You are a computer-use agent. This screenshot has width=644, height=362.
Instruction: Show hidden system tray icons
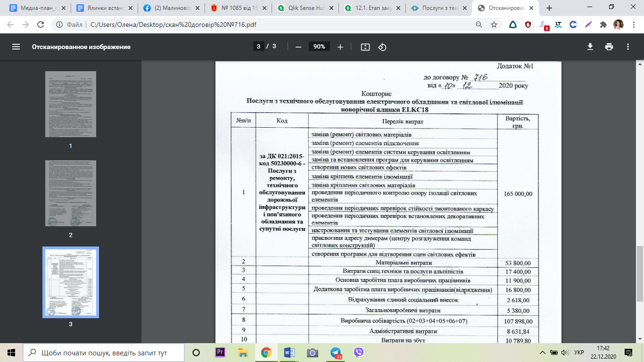coord(543,352)
